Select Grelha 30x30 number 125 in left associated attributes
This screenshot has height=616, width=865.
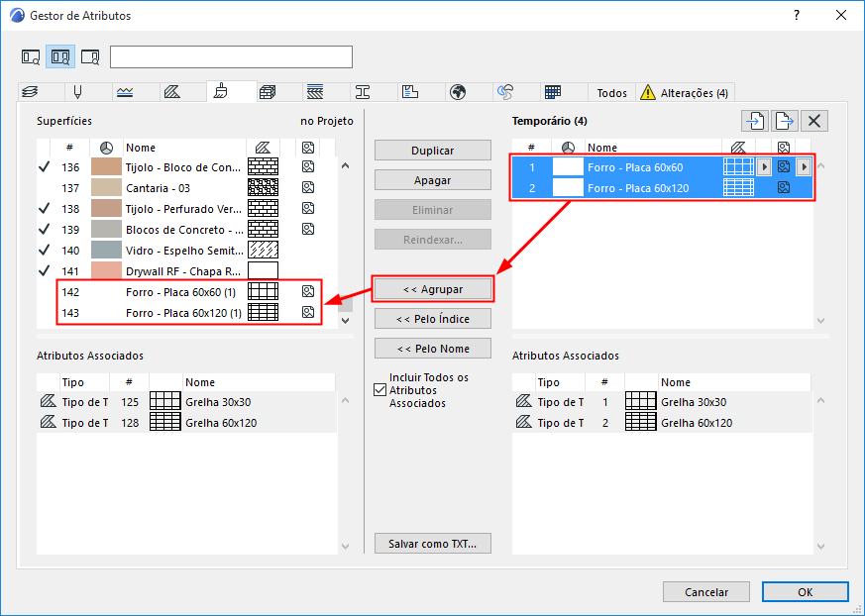pyautogui.click(x=187, y=402)
